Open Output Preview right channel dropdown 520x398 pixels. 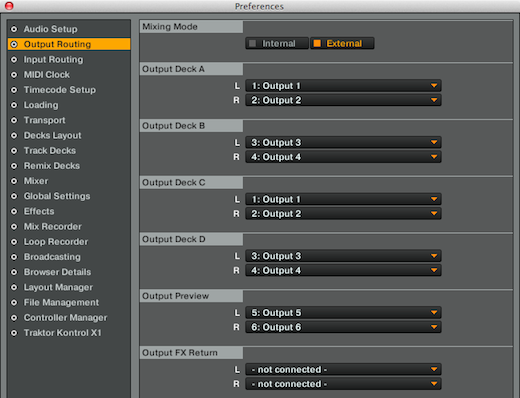pyautogui.click(x=343, y=327)
